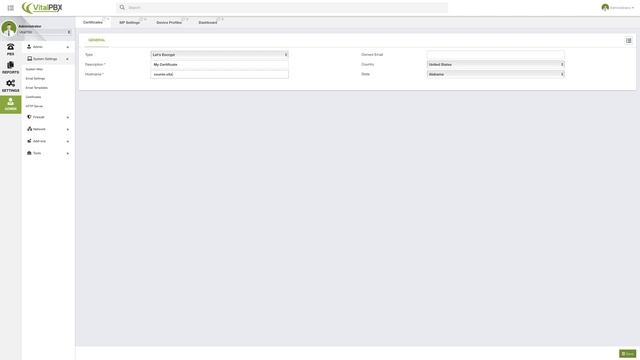Viewport: 640px width, 360px height.
Task: Click the top-right user avatar
Action: pyautogui.click(x=605, y=7)
